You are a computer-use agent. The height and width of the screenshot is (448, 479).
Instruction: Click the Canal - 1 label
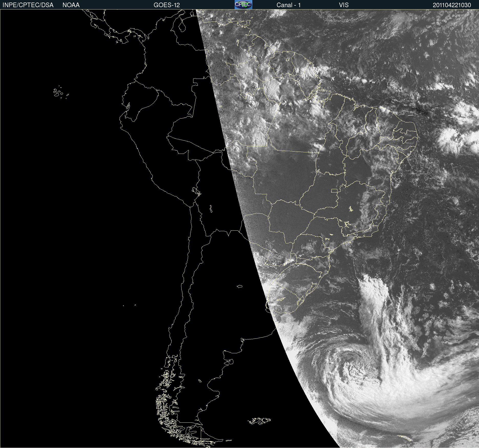[289, 5]
